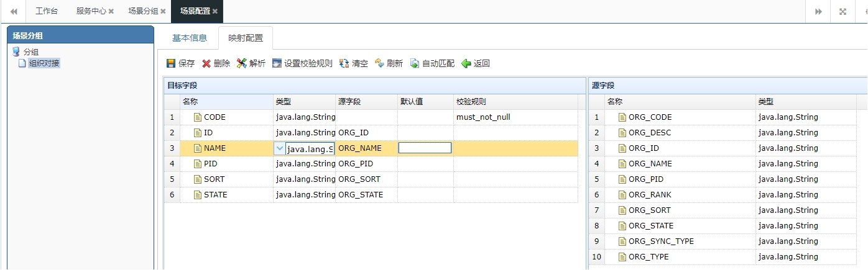Image resolution: width=868 pixels, height=270 pixels.
Task: Click ORG_NAME source cell in NAME row
Action: pyautogui.click(x=366, y=148)
